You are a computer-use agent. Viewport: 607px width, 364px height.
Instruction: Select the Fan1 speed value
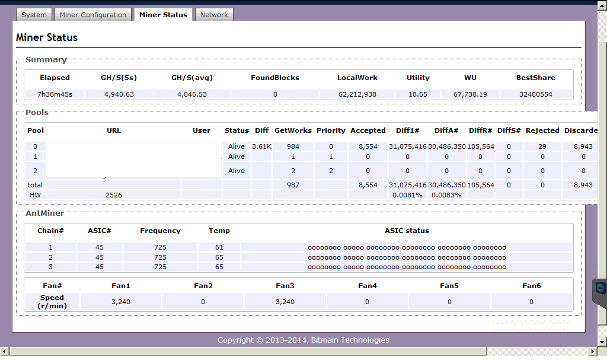(x=121, y=302)
